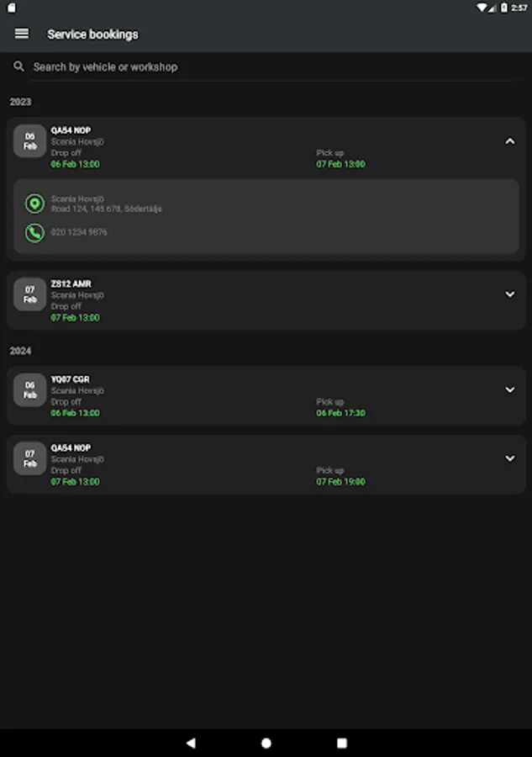The height and width of the screenshot is (757, 532).
Task: Expand the 2024 QA54 NOP booking
Action: (x=509, y=458)
